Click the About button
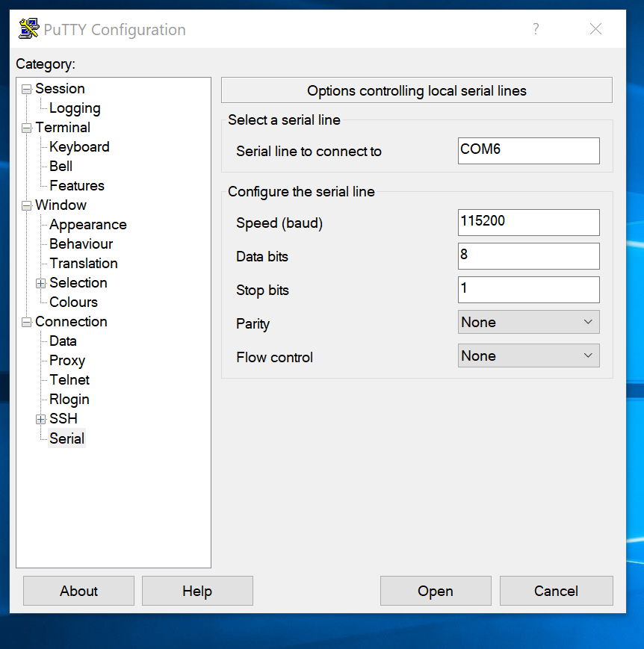Image resolution: width=644 pixels, height=649 pixels. point(78,591)
